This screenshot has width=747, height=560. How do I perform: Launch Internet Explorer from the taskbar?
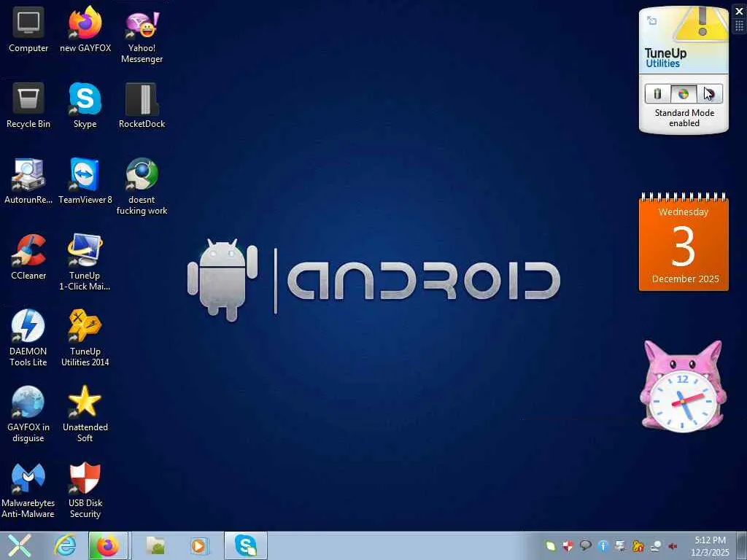[65, 545]
